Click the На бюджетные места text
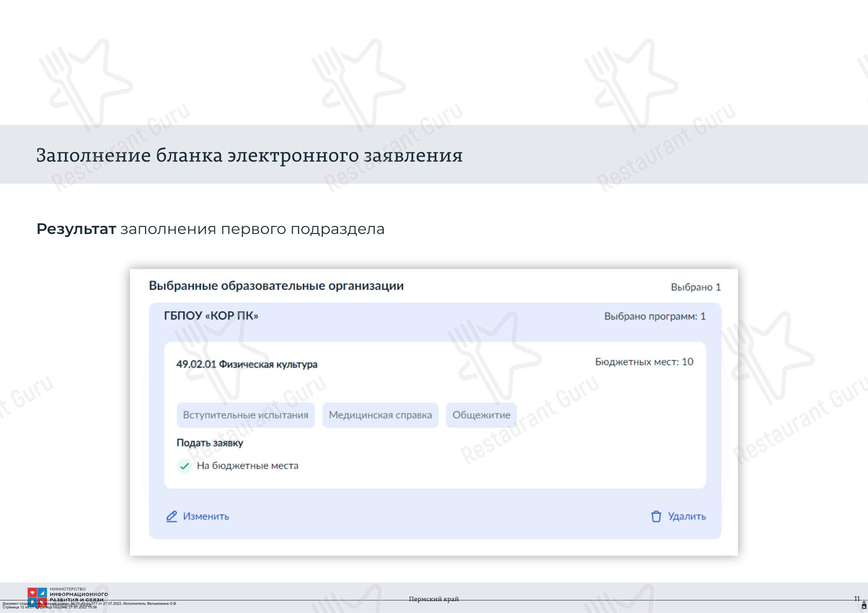This screenshot has height=613, width=868. click(248, 466)
